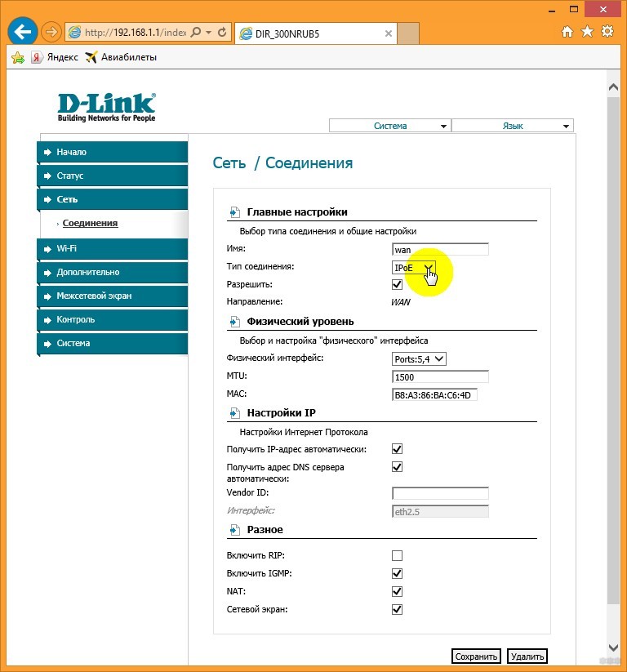The image size is (627, 672).
Task: Open the Статус menu item
Action: [113, 176]
